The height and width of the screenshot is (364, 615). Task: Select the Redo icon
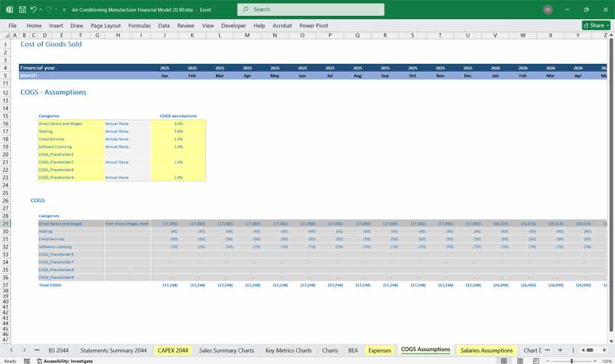click(49, 9)
